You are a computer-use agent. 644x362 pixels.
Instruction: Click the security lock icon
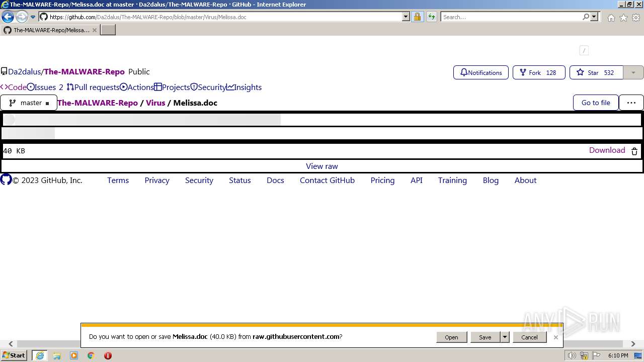pos(417,17)
